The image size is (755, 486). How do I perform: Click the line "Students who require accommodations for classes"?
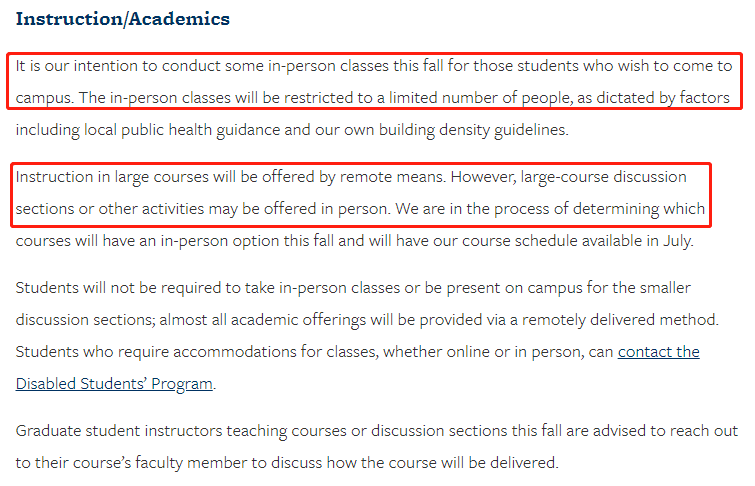[357, 352]
